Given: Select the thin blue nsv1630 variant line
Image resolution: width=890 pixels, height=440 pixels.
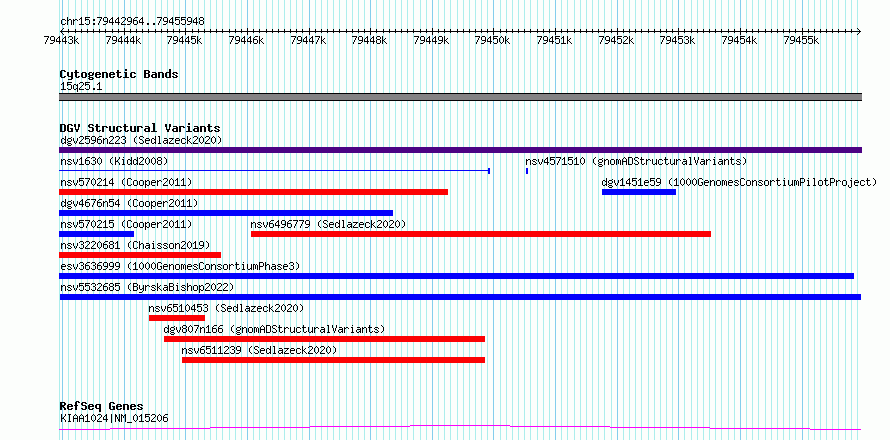Looking at the screenshot, I should [275, 170].
